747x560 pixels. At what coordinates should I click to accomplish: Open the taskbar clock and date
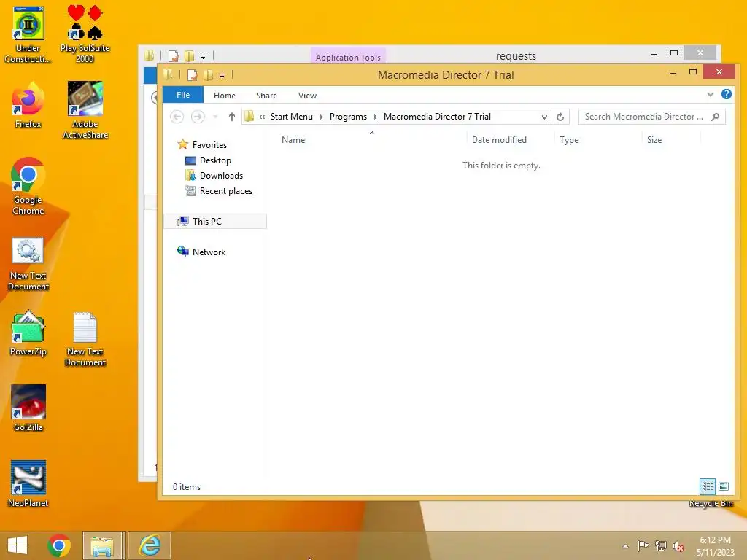(x=715, y=546)
